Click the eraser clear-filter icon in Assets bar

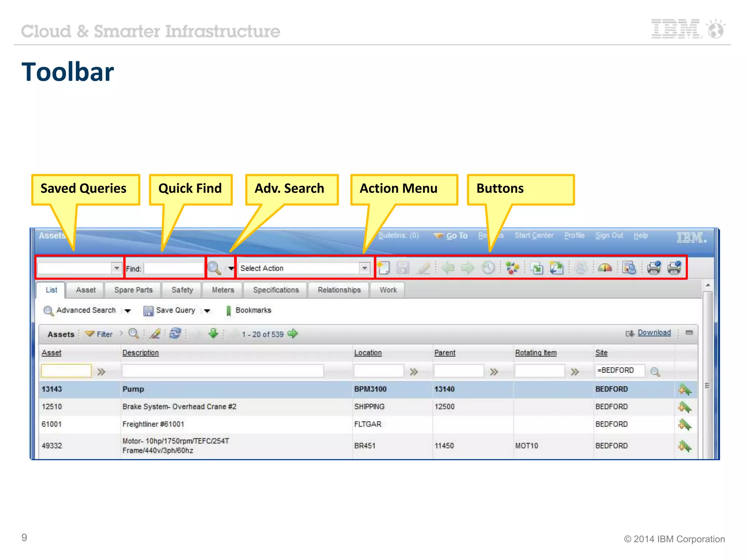(156, 334)
